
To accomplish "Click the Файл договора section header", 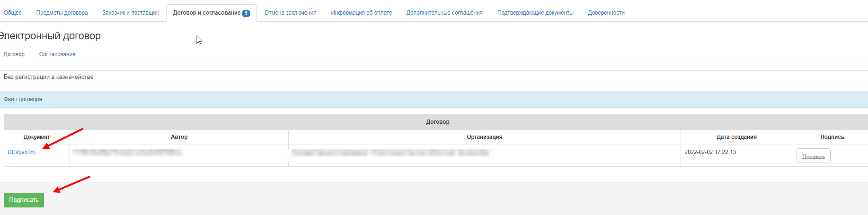I will (23, 99).
